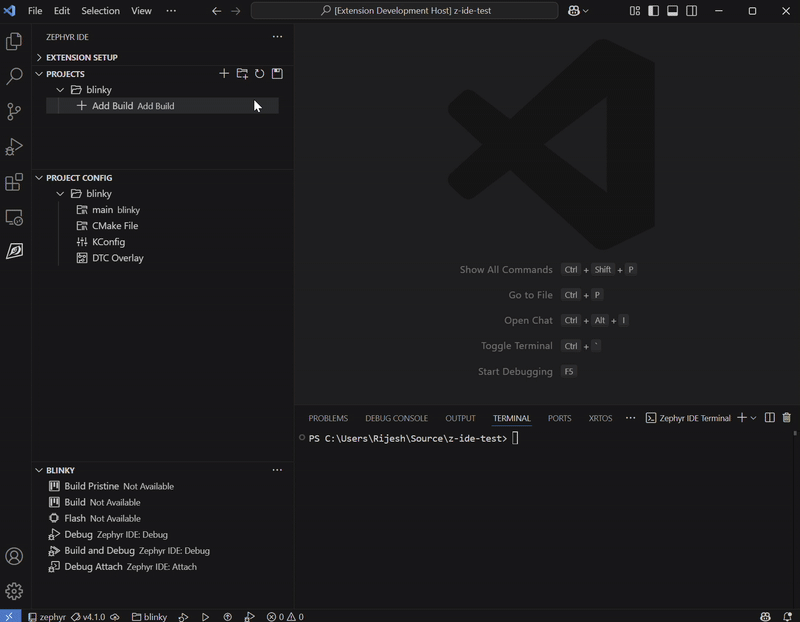Go forward with the right arrow

click(x=235, y=11)
